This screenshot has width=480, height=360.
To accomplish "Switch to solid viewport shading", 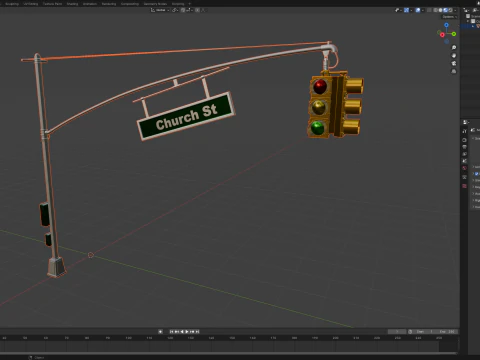I will pos(440,10).
